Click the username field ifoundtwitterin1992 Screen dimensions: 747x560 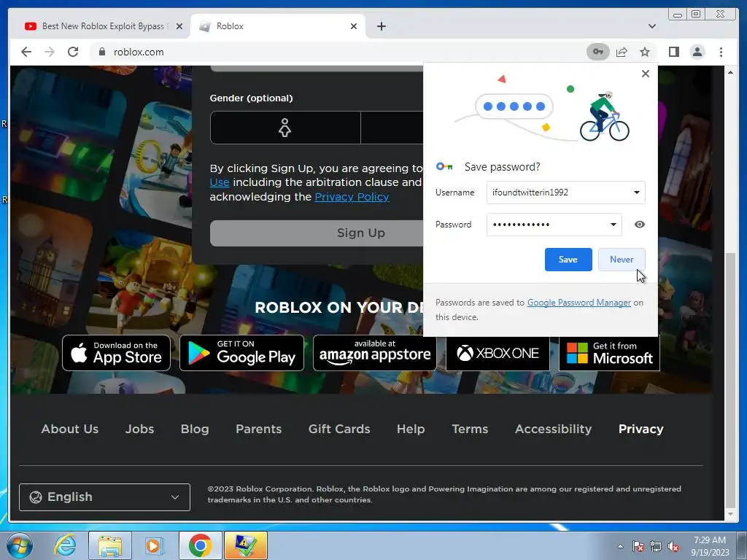click(565, 192)
